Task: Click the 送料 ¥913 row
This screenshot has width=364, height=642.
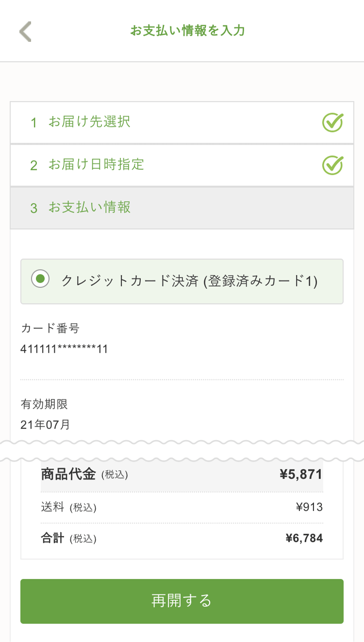Action: (x=182, y=508)
